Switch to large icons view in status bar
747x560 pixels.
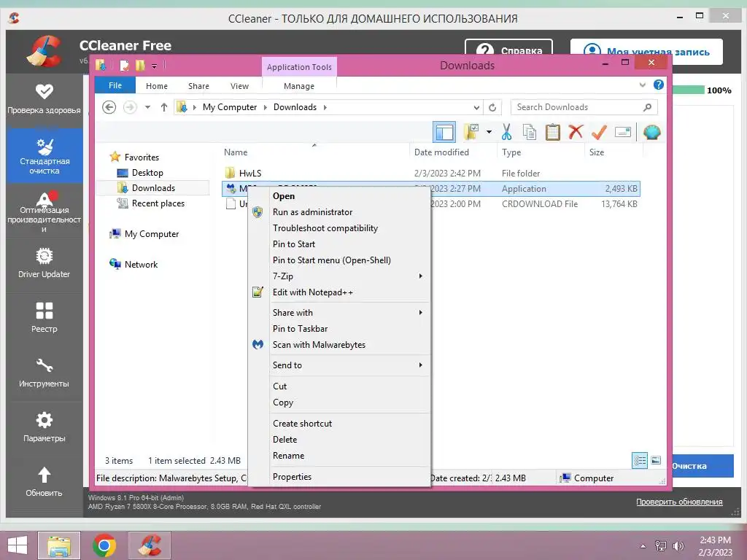click(656, 461)
